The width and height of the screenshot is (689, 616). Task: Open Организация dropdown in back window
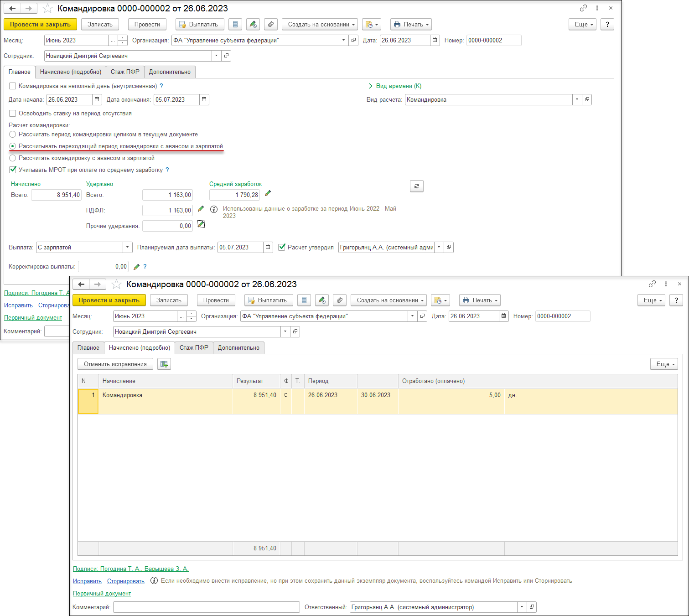(344, 40)
